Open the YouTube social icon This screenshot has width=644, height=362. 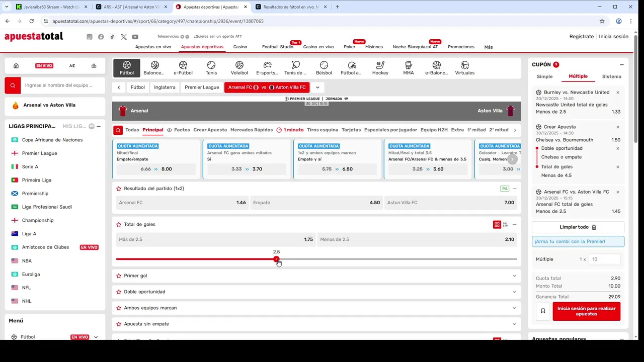(135, 37)
